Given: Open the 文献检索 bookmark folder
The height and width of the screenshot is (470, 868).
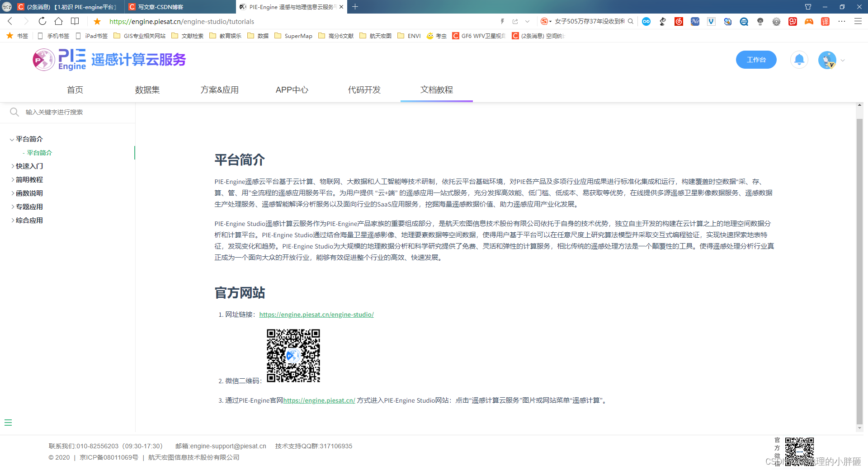Looking at the screenshot, I should tap(188, 36).
